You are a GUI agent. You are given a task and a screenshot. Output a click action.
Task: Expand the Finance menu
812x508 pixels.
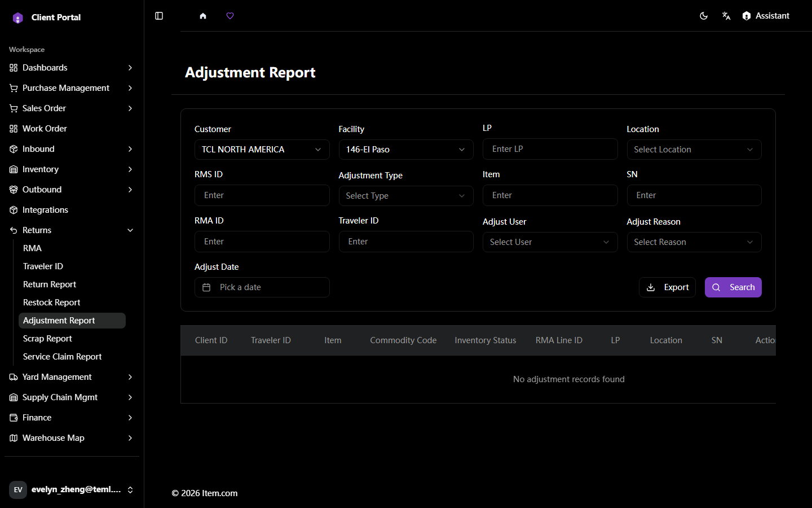tap(72, 418)
